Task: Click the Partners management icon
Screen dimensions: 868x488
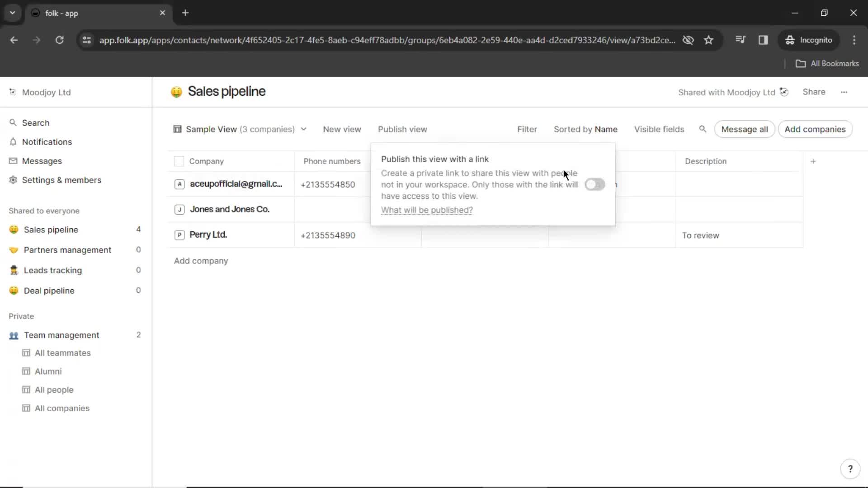Action: [14, 250]
